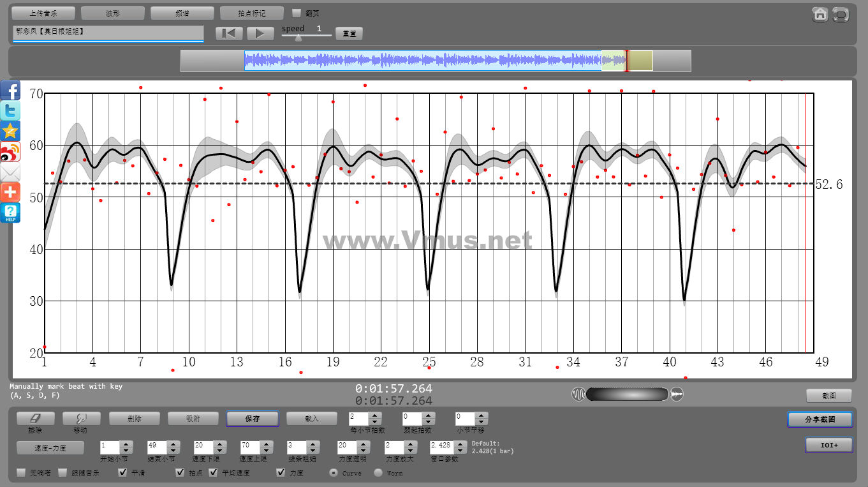
Task: Adjust the playback speed slider handle
Action: [x=298, y=37]
